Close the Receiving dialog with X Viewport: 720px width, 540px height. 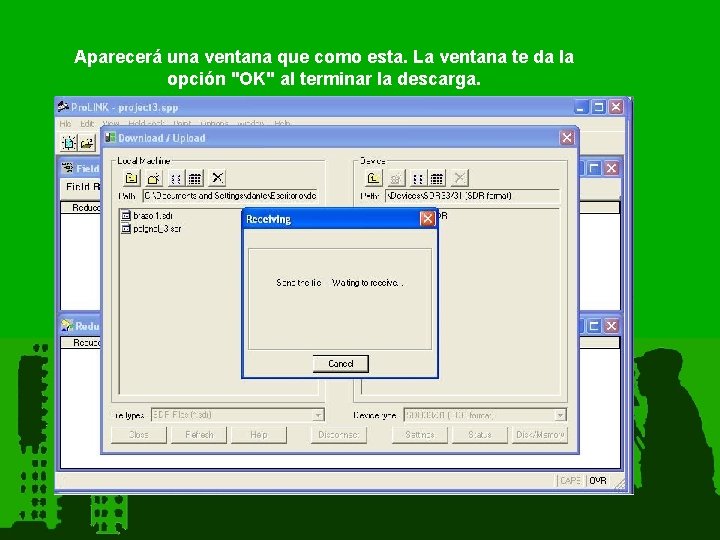[428, 219]
